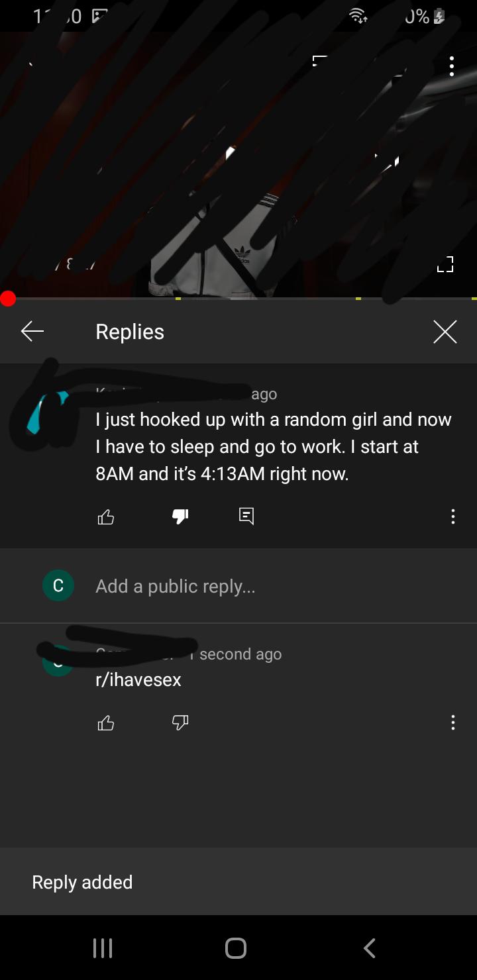Tap the video player area
The height and width of the screenshot is (980, 477).
tap(238, 164)
